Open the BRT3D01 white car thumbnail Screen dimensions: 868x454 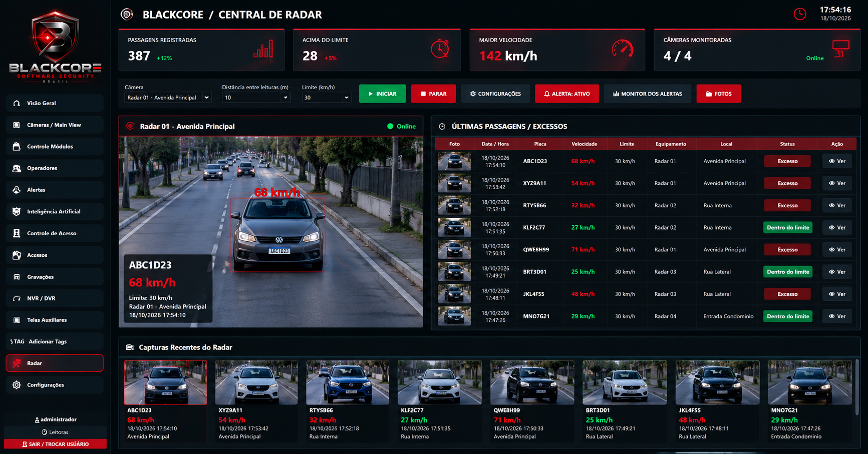pyautogui.click(x=625, y=382)
